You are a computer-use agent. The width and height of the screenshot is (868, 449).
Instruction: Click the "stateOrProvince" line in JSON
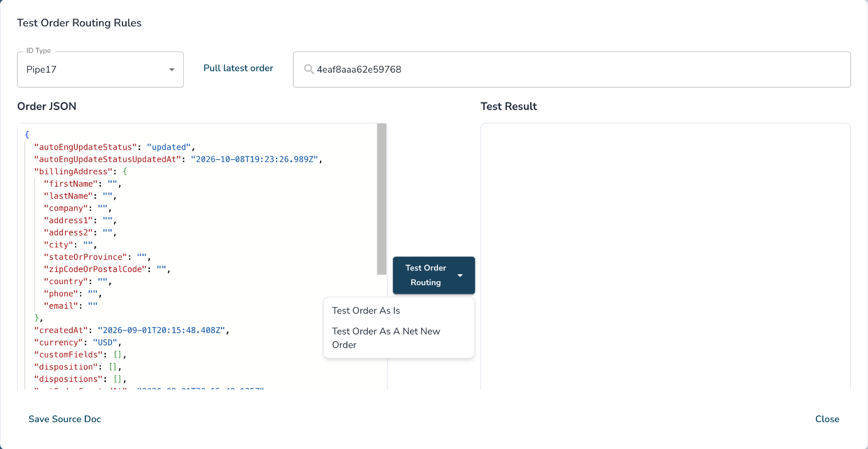(97, 257)
